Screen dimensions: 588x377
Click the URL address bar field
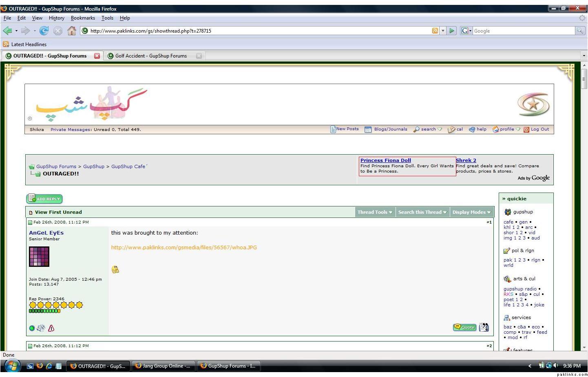257,31
